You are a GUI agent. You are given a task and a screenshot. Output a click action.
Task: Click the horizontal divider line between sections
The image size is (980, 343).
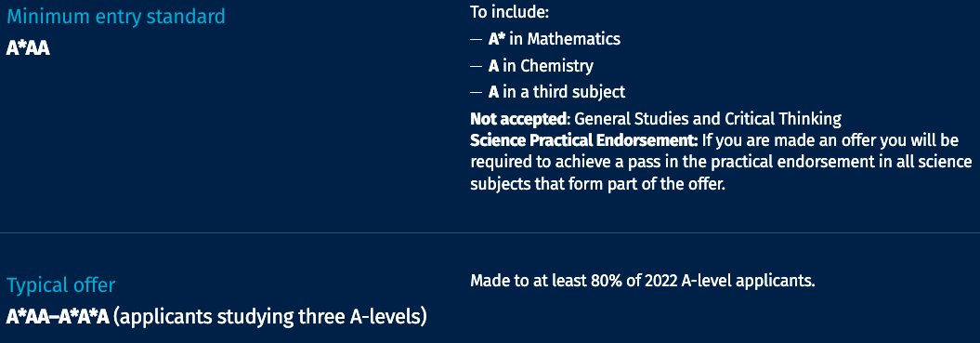[490, 232]
